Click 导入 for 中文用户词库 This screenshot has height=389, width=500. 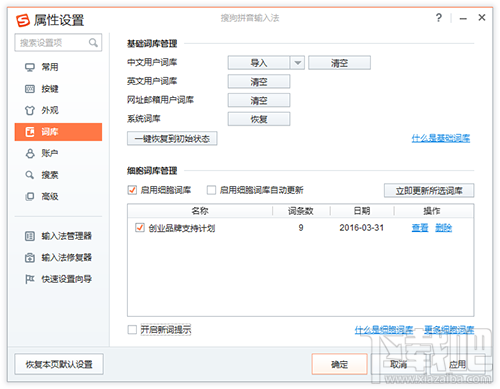(x=259, y=63)
